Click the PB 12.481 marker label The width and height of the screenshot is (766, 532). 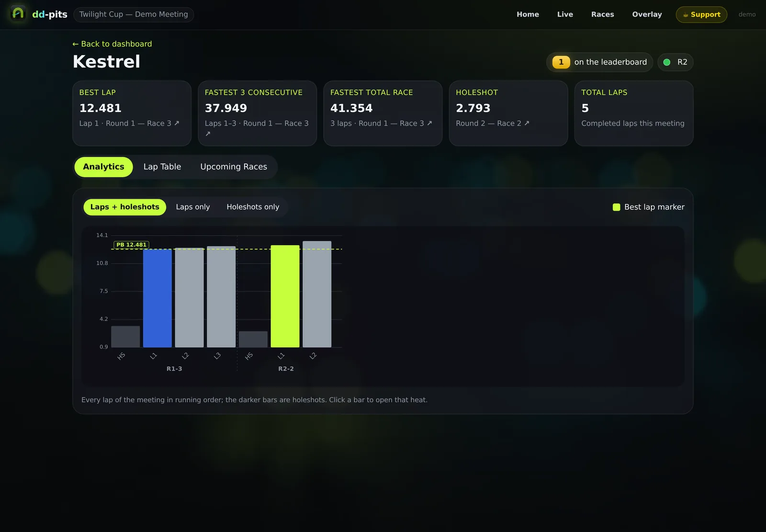[132, 245]
